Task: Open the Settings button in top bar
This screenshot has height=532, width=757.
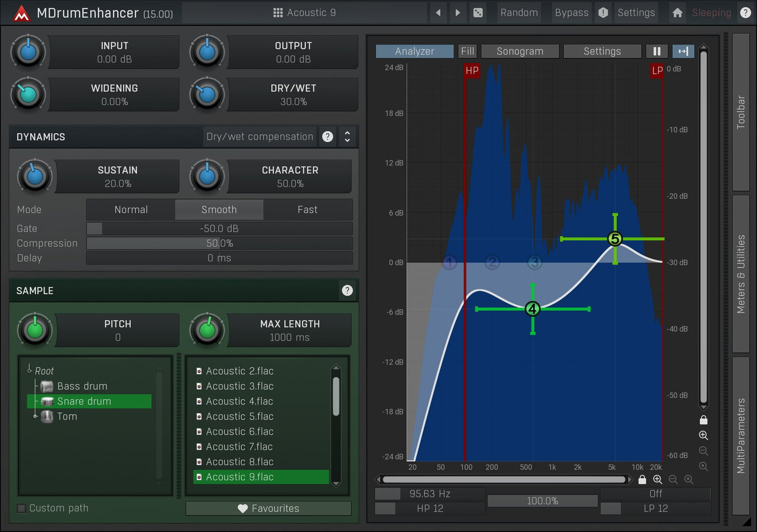Action: 636,13
